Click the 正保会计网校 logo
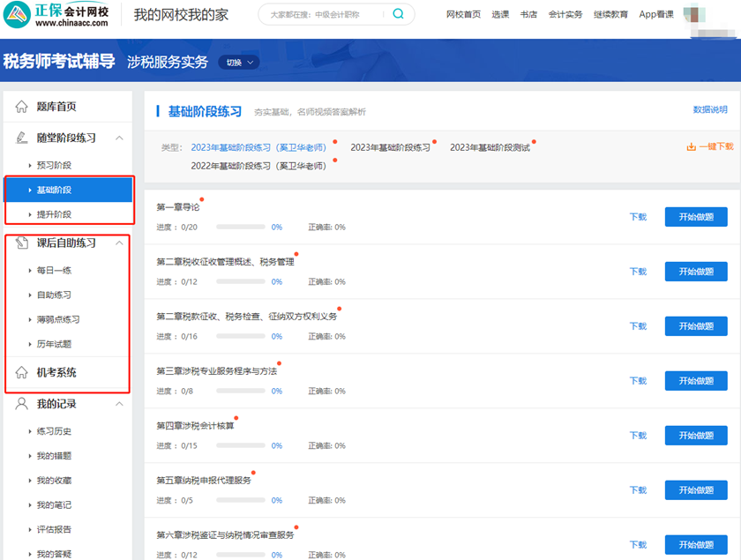This screenshot has width=741, height=560. 55,15
